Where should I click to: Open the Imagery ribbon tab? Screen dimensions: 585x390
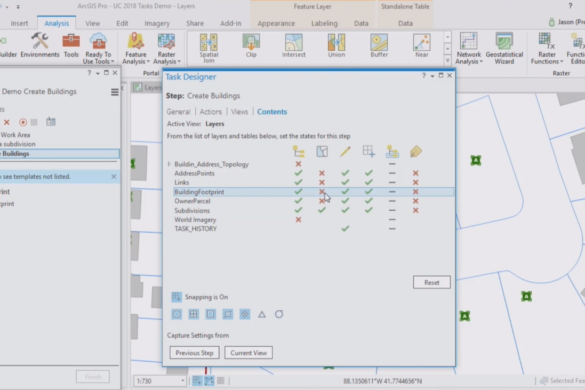[157, 23]
